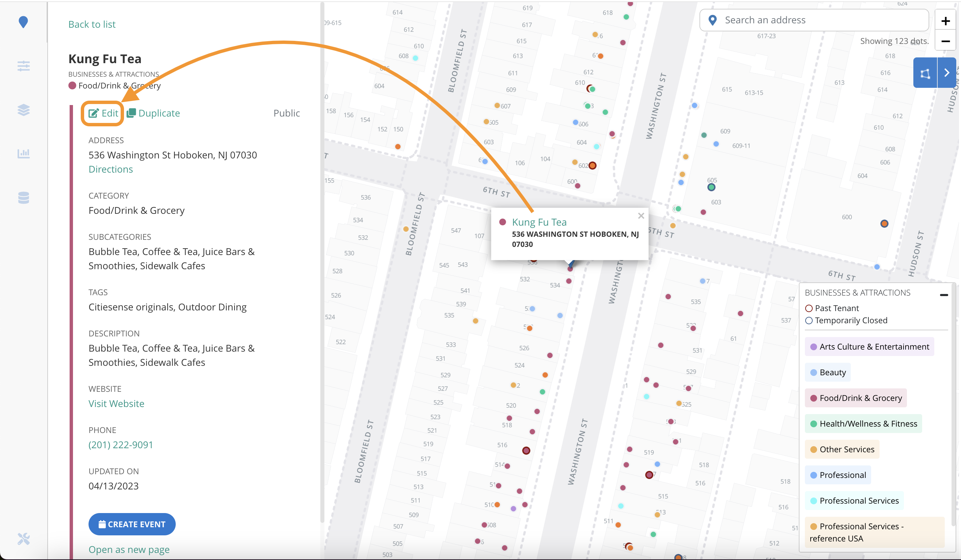Click the purple dot near 510
This screenshot has width=961, height=560.
click(x=513, y=509)
